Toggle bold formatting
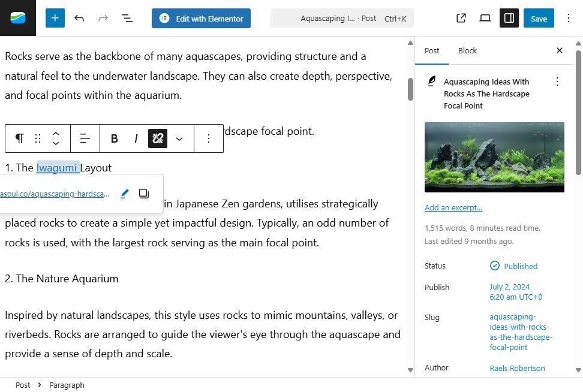Viewport: 583px width, 392px height. coord(115,138)
